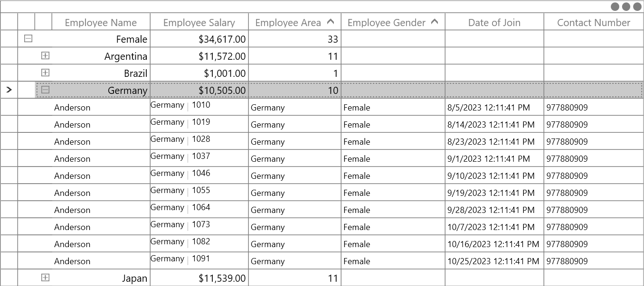Screen dimensions: 644x286
Task: Click the 10/25/2023 12:11:41 PM date cell
Action: click(494, 261)
